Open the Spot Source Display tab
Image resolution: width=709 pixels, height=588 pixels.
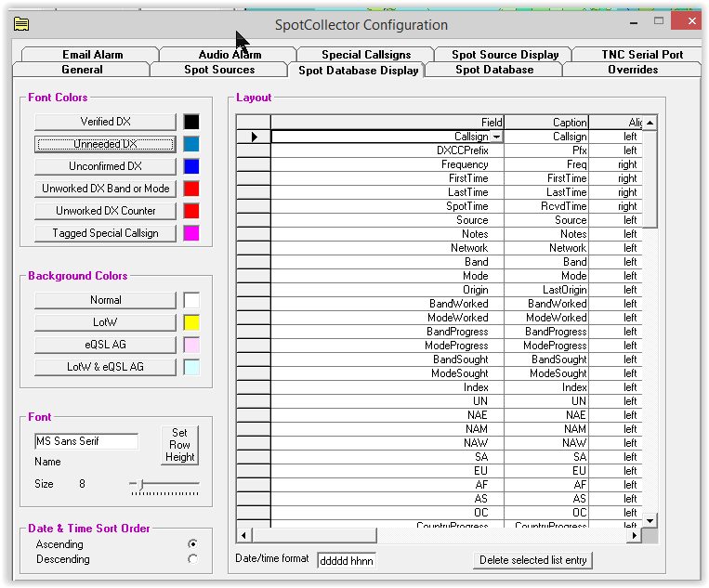[x=505, y=54]
